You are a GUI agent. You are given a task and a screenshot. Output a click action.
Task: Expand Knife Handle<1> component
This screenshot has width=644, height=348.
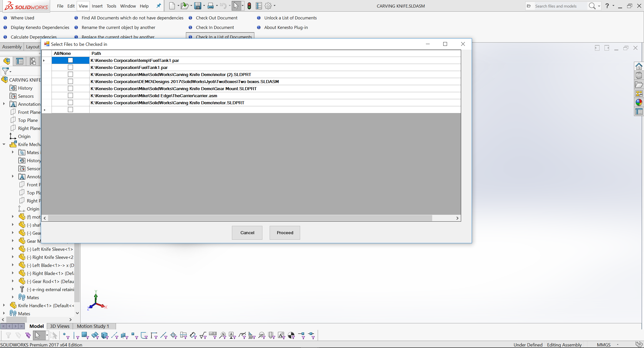(x=4, y=305)
